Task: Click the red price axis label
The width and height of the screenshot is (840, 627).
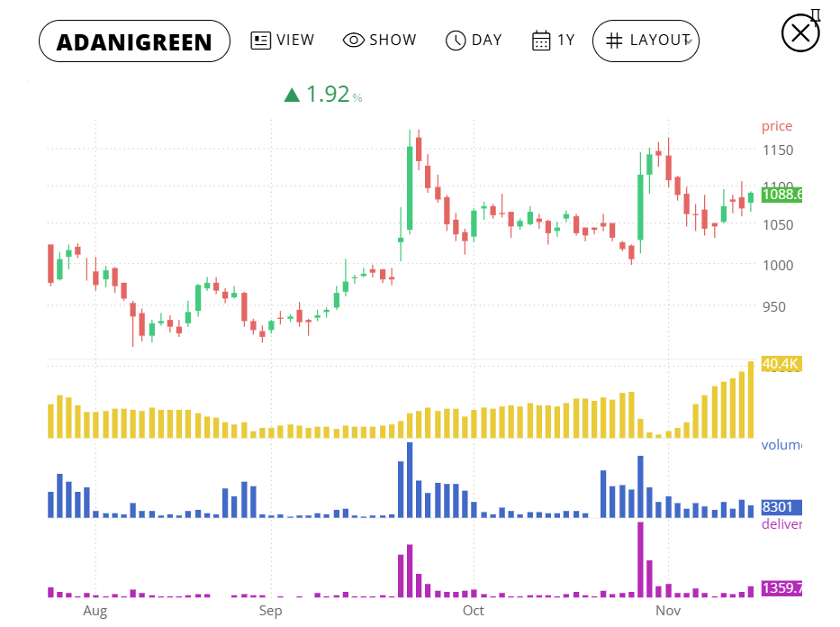Action: click(x=776, y=125)
